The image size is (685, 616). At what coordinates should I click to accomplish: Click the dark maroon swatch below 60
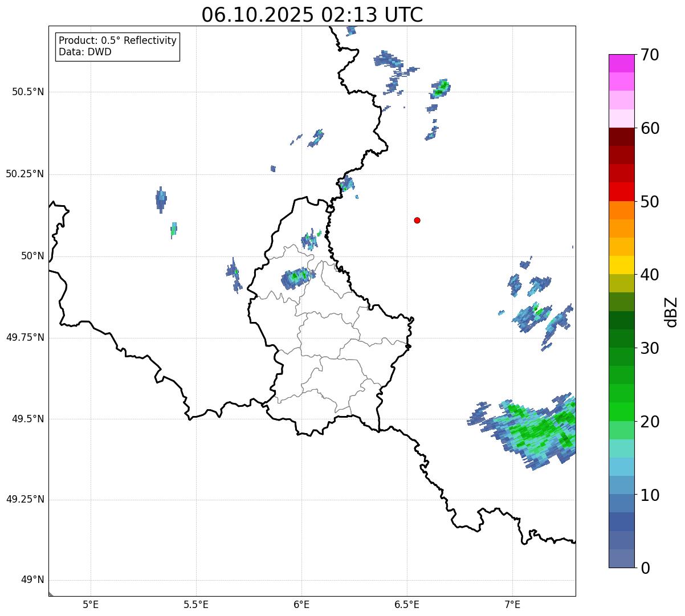[x=622, y=137]
